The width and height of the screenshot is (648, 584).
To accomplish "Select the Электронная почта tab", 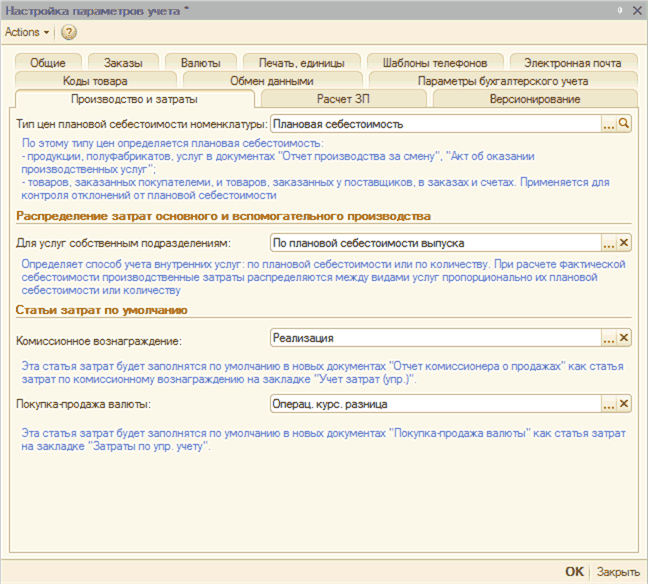I will [x=573, y=62].
